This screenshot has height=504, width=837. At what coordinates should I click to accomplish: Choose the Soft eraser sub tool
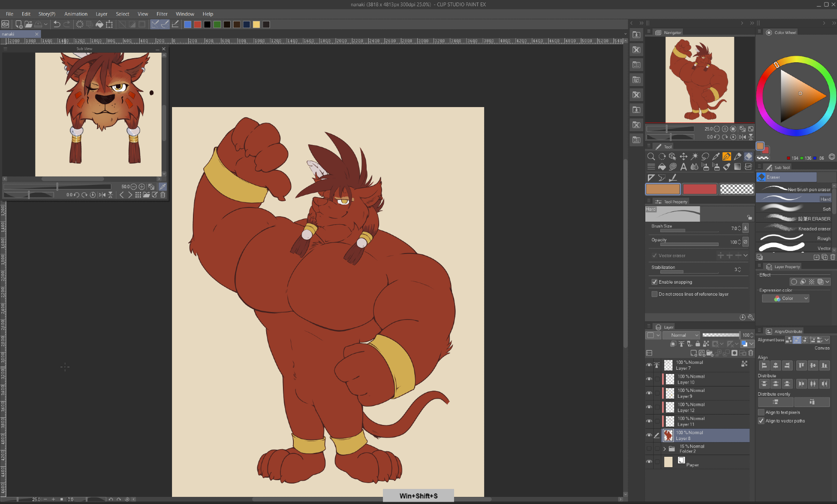(795, 209)
